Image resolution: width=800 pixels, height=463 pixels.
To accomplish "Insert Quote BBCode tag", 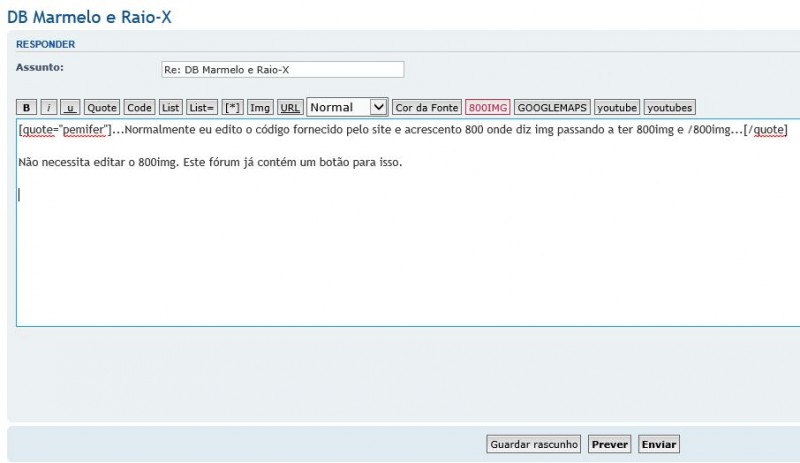I will [102, 108].
